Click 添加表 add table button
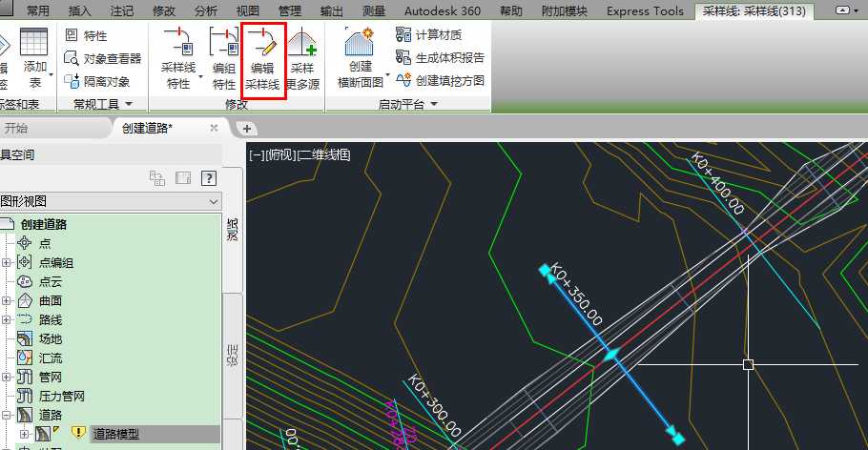Viewport: 868px width, 450px height. [34, 60]
